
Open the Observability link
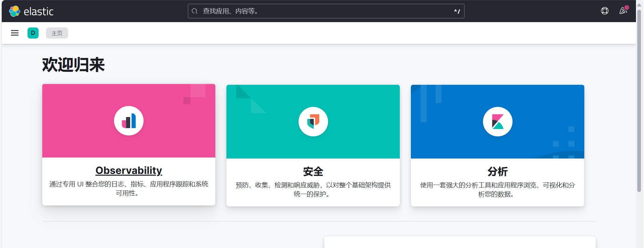(129, 171)
